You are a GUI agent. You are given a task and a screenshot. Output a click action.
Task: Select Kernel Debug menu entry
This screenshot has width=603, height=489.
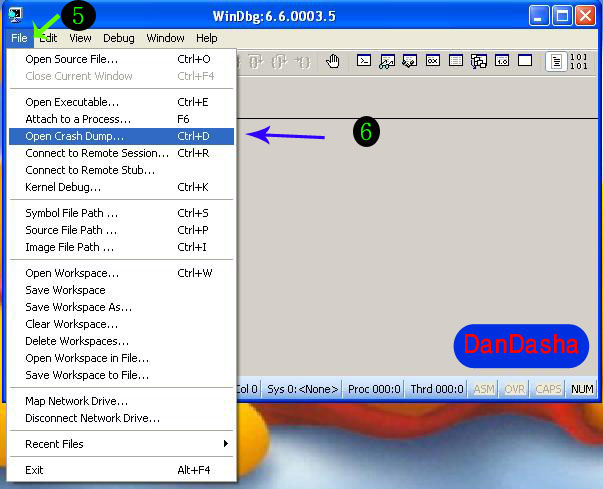click(121, 187)
